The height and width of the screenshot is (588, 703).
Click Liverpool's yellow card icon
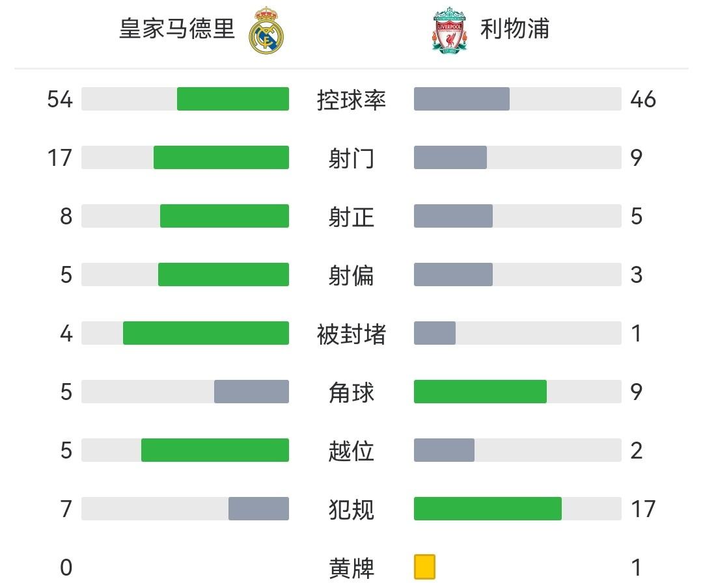point(424,567)
